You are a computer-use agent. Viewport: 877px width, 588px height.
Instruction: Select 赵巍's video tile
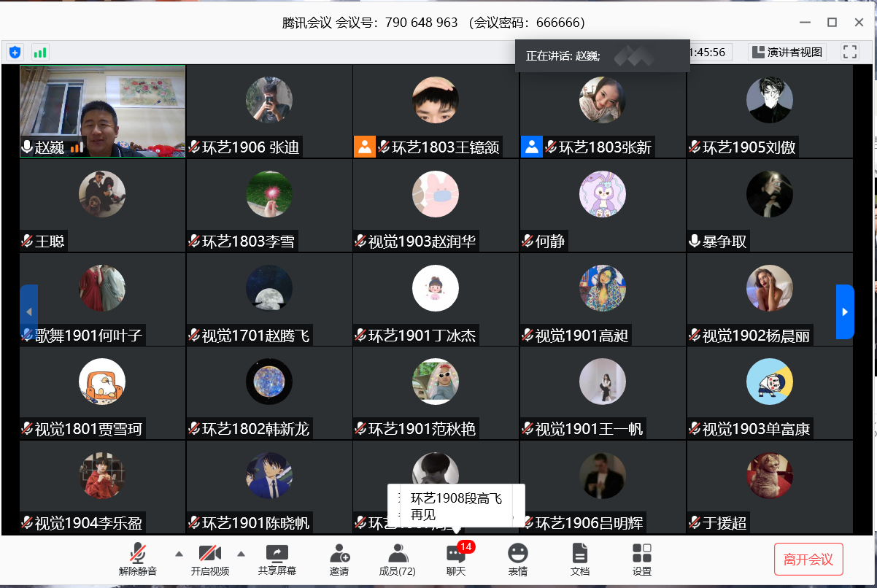click(x=102, y=109)
